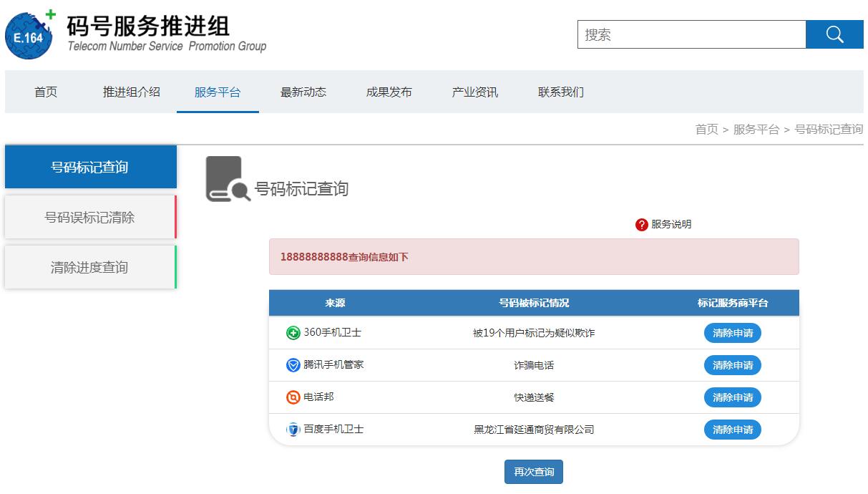Click the red question mark help icon
The height and width of the screenshot is (494, 868).
pyautogui.click(x=641, y=225)
